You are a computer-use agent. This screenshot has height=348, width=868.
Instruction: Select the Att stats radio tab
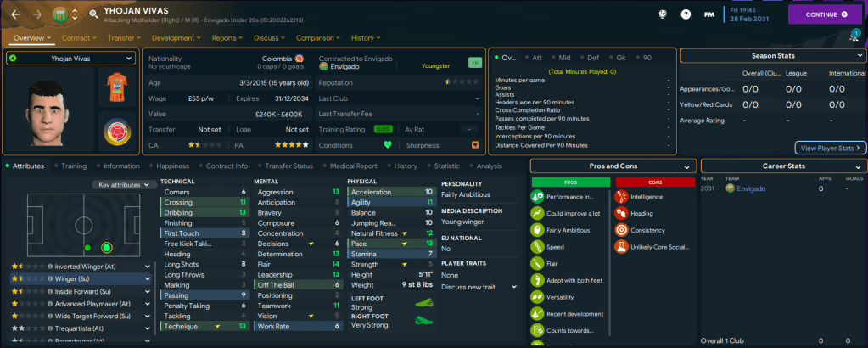(x=536, y=58)
